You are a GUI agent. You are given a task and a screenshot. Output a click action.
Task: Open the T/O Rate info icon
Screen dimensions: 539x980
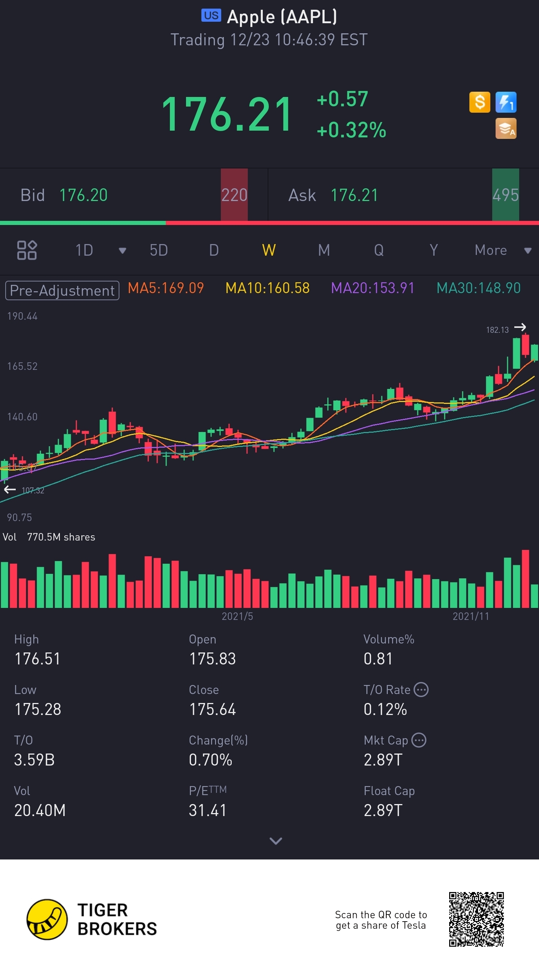click(421, 690)
